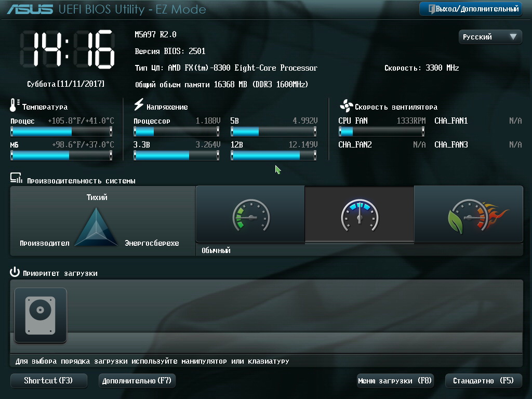Click the 1333RPM CPU fan value
This screenshot has height=399, width=532.
click(411, 121)
